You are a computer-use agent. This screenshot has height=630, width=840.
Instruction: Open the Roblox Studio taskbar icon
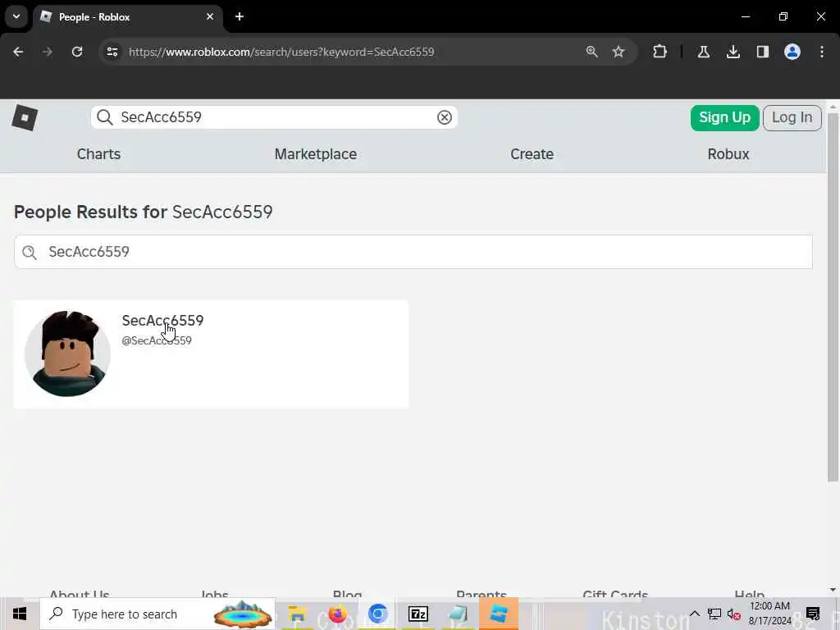498,614
